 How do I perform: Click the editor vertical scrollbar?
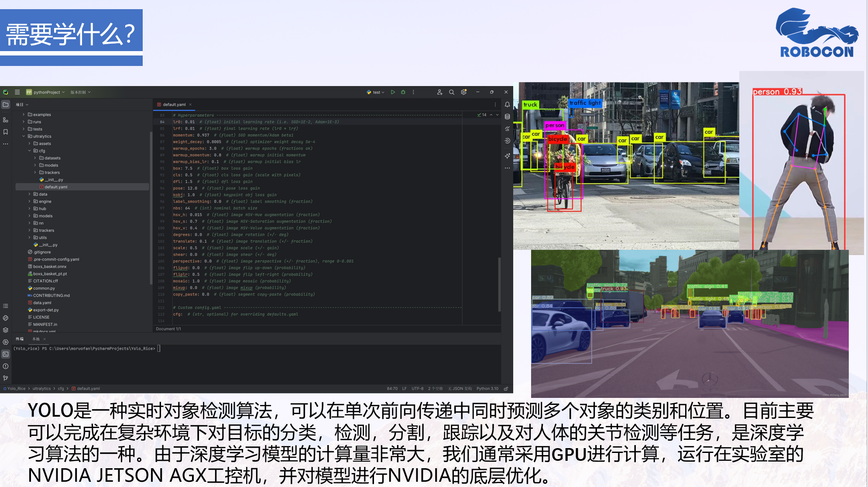click(x=499, y=284)
